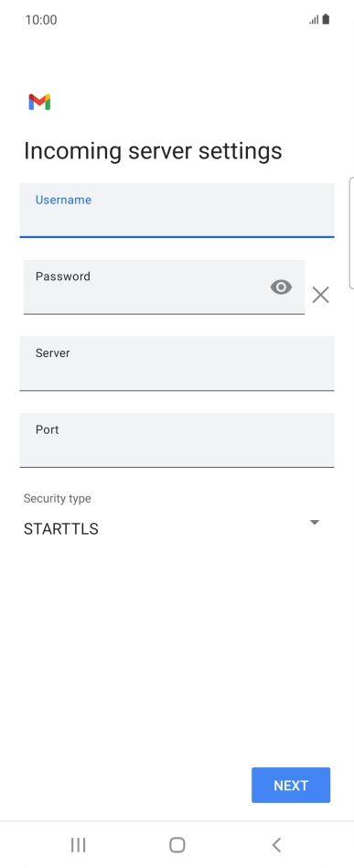
Task: Tap the signal strength status icon
Action: click(x=314, y=20)
